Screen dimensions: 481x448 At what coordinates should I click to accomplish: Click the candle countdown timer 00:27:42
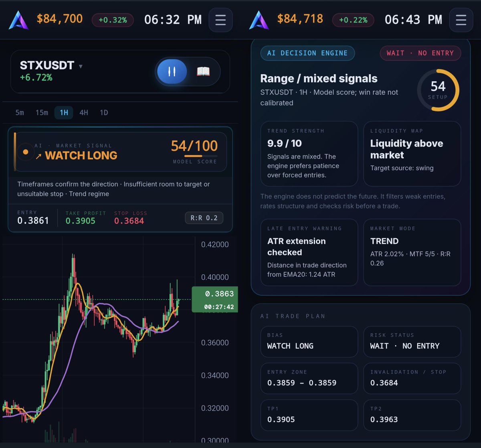[x=219, y=307]
